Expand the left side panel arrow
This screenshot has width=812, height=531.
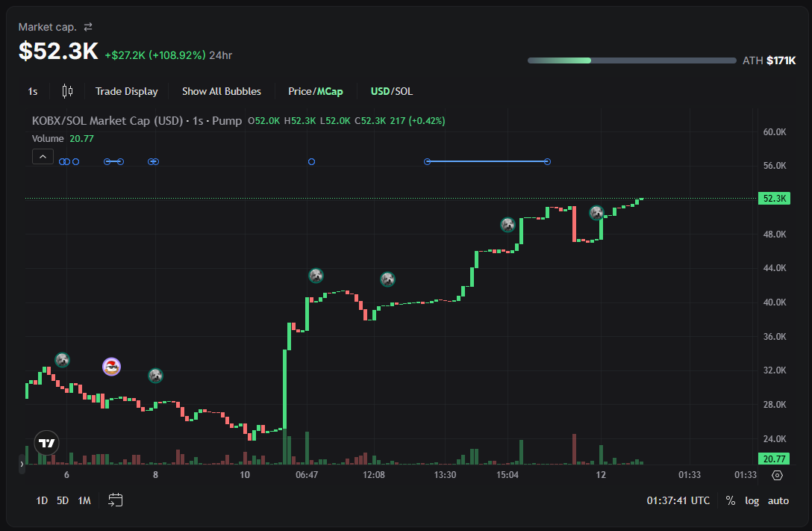(22, 465)
